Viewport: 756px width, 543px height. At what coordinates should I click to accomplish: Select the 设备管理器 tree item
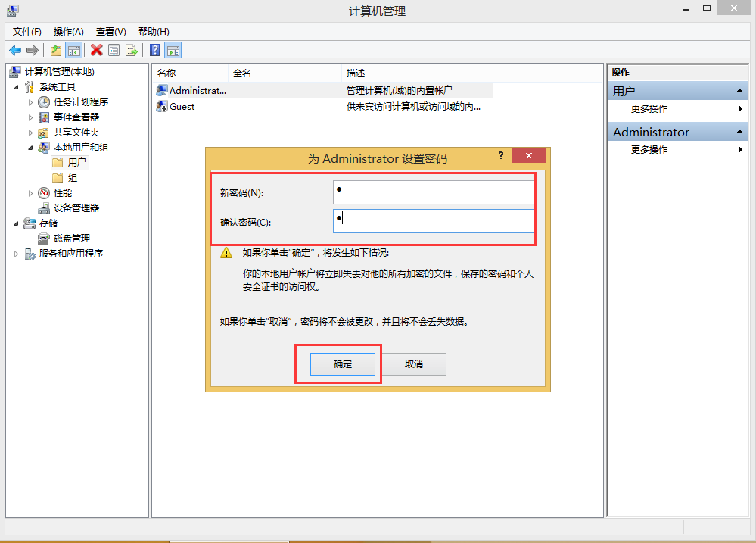tap(76, 208)
